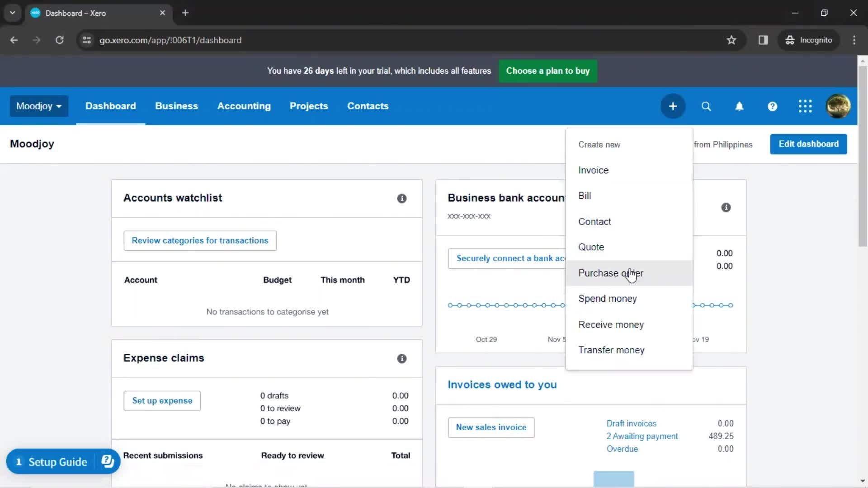868x488 pixels.
Task: Click '0 to review' expense text
Action: 280,408
